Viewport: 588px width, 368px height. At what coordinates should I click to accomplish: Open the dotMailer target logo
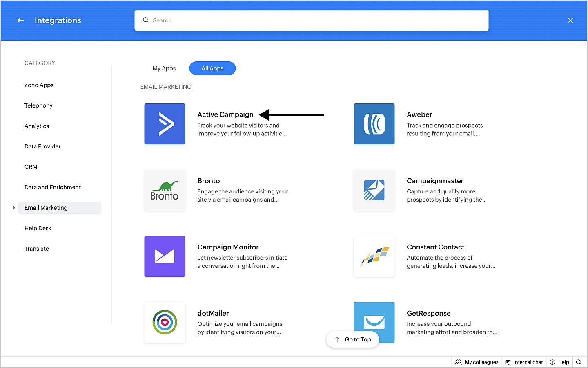165,323
